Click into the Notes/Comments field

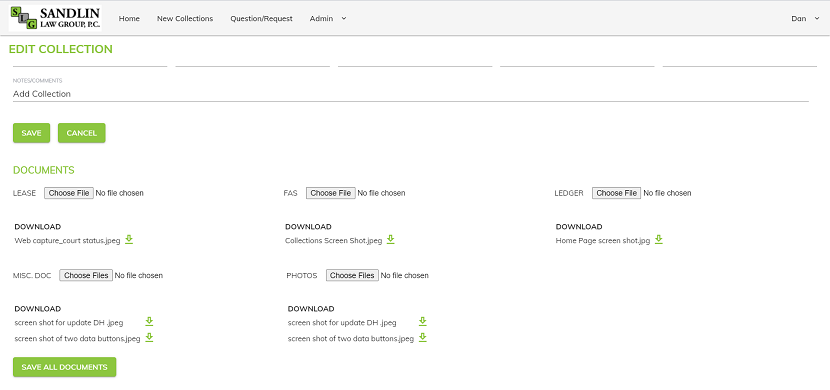pos(411,94)
